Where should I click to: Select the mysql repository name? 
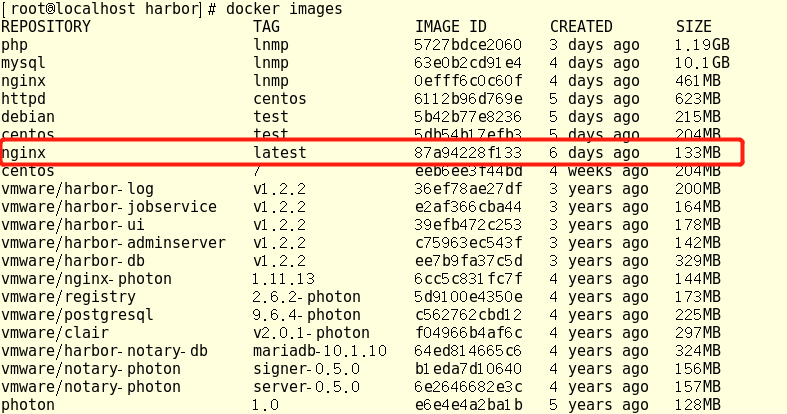click(x=23, y=62)
